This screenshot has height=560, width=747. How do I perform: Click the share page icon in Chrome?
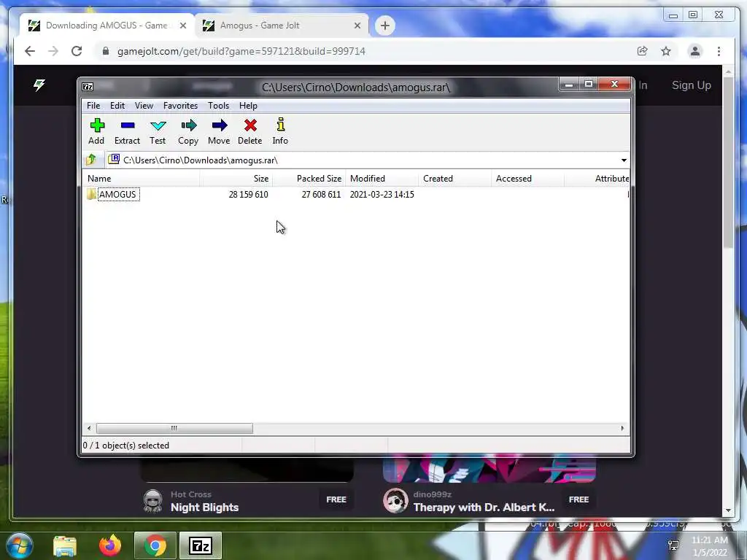click(642, 51)
